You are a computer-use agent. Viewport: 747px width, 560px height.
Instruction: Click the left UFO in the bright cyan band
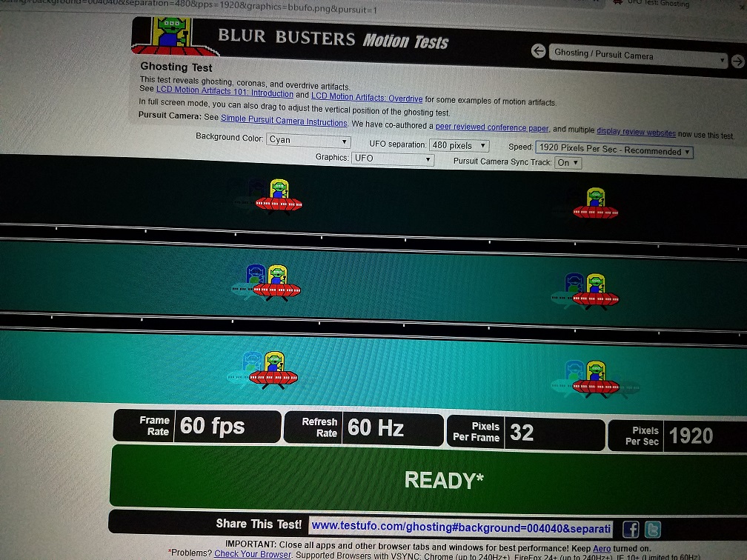pos(273,370)
